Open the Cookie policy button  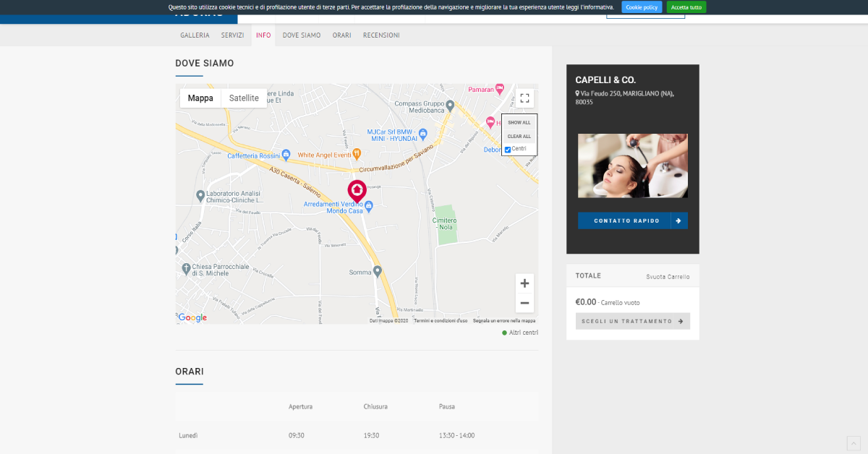coord(642,7)
